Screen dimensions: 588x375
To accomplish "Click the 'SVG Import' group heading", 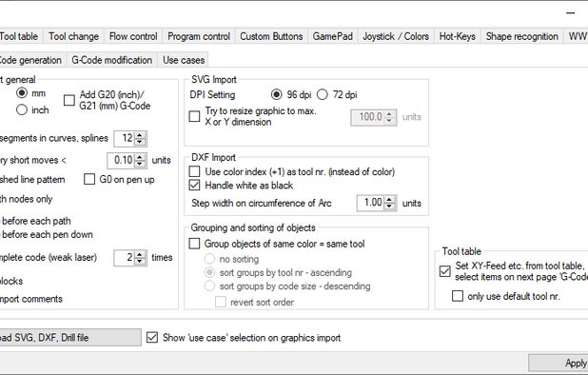I will 214,80.
